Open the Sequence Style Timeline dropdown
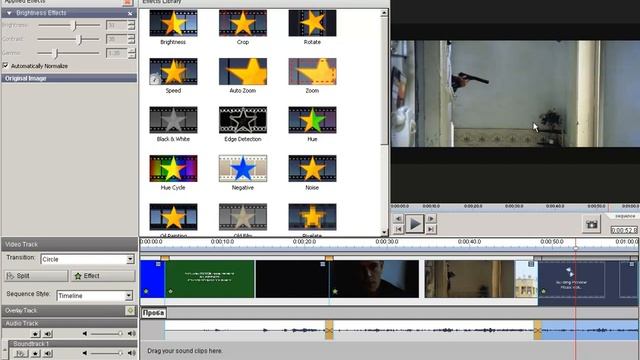The height and width of the screenshot is (360, 640). point(129,295)
